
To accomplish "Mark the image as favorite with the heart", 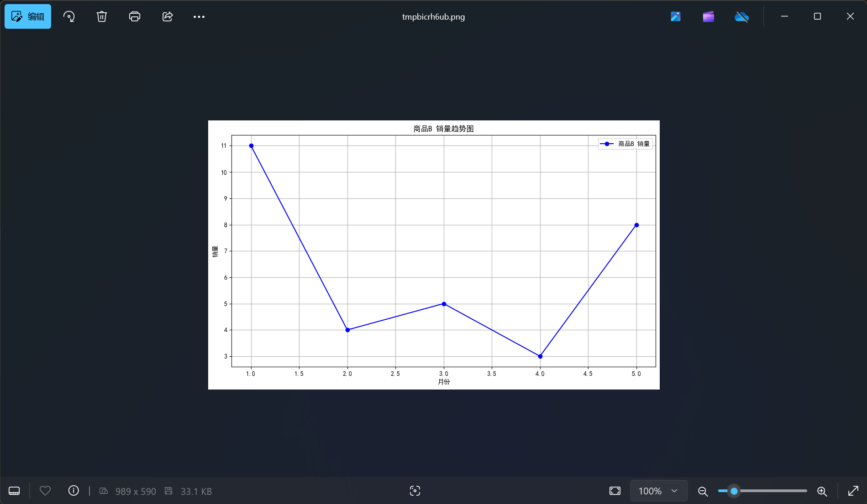I will [x=45, y=491].
